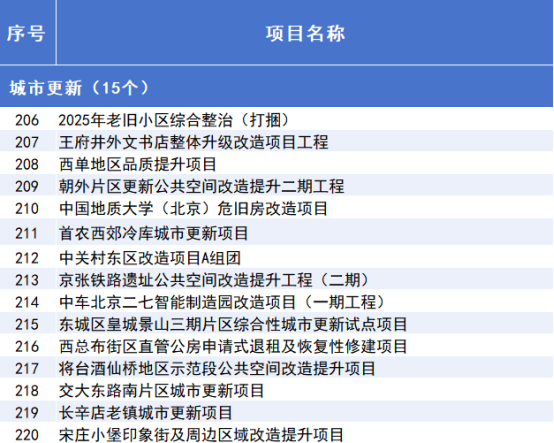
Task: Click 长辛店老镇城市更新项目 row
Action: pyautogui.click(x=276, y=412)
